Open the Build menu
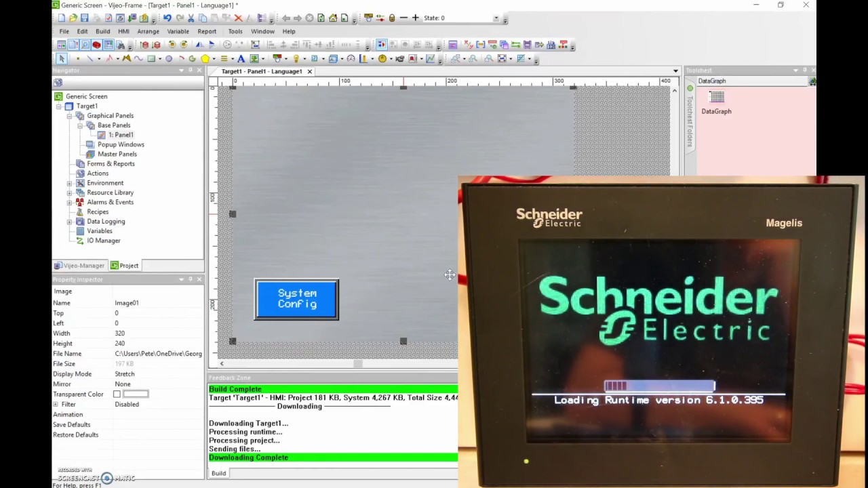Image resolution: width=868 pixels, height=488 pixels. (102, 31)
